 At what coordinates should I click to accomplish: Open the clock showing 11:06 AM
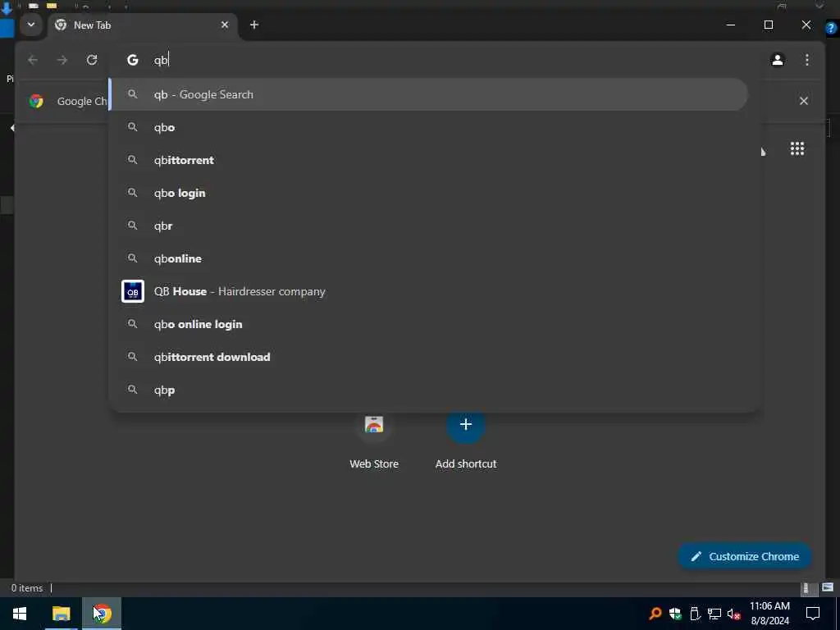769,614
